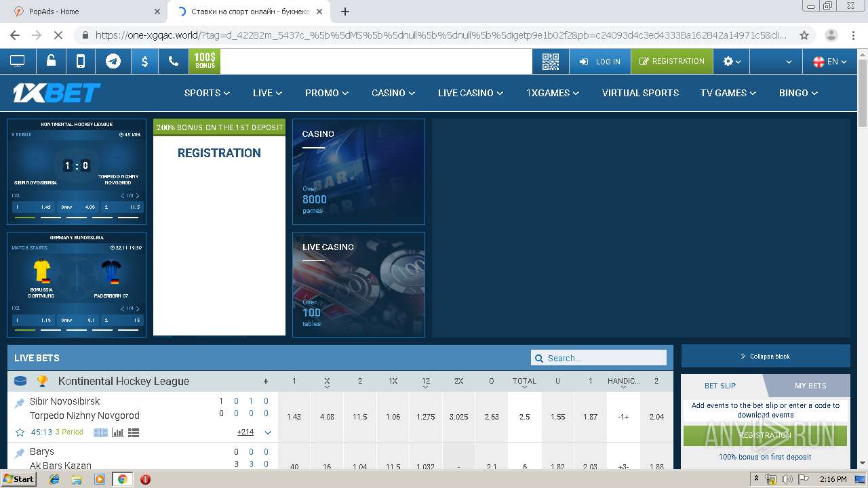Screen dimensions: 868x488
Task: Open the VIRTUAL SPORTS page
Action: (x=640, y=93)
